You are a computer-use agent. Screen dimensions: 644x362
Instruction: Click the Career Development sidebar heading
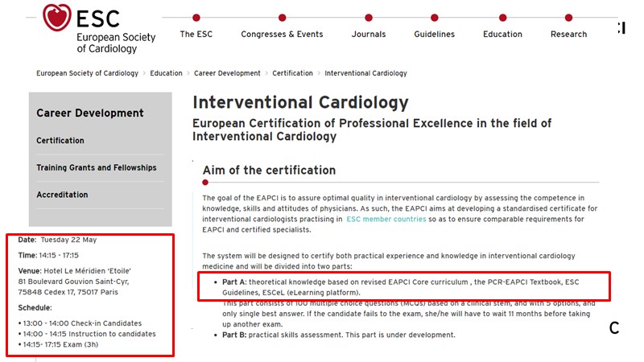tap(90, 113)
